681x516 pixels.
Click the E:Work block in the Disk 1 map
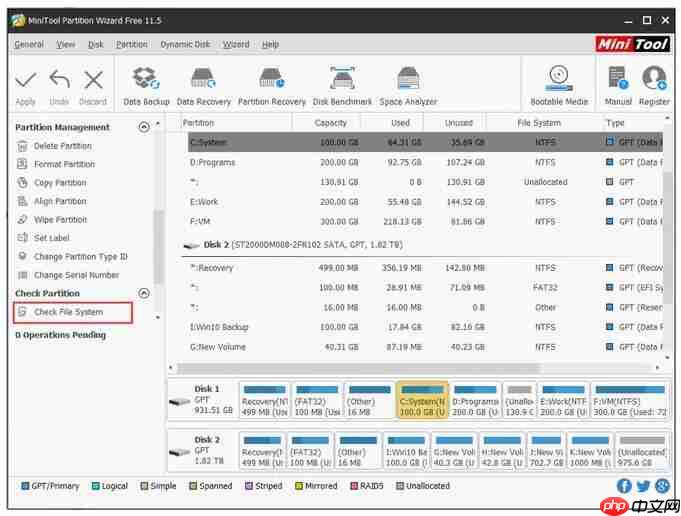tap(563, 400)
